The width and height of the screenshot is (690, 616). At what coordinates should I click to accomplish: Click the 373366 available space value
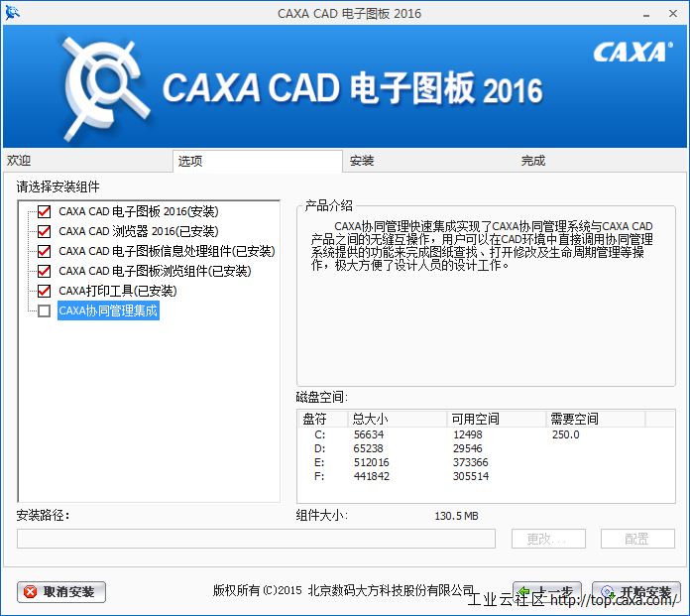tap(471, 462)
